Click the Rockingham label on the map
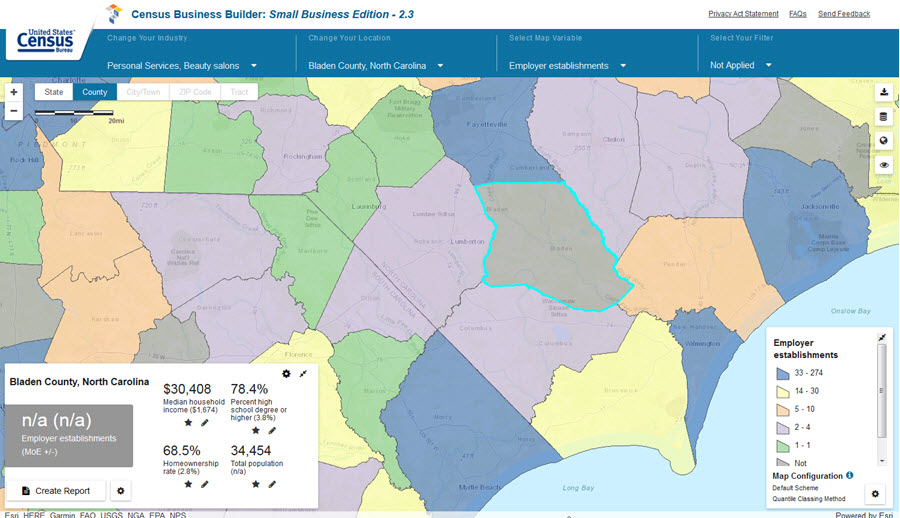900x518 pixels. click(x=302, y=156)
